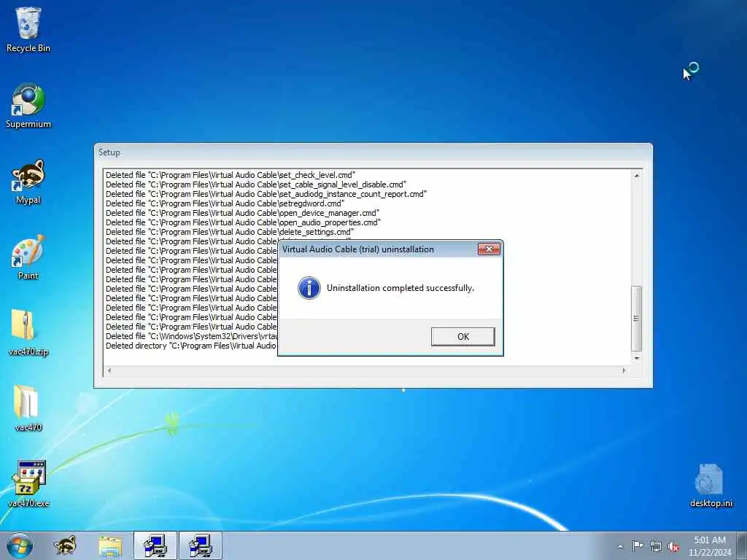
Task: Click the horizontal scroll right arrow in Setup
Action: pyautogui.click(x=624, y=370)
